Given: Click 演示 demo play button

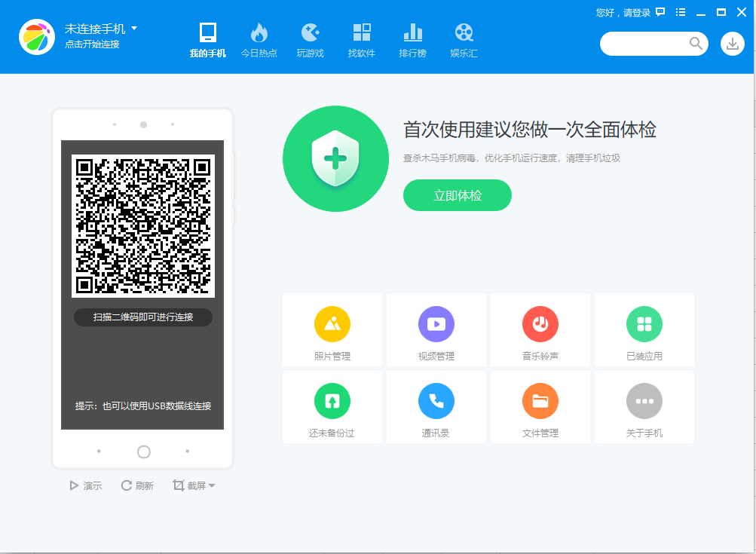Looking at the screenshot, I should (86, 485).
